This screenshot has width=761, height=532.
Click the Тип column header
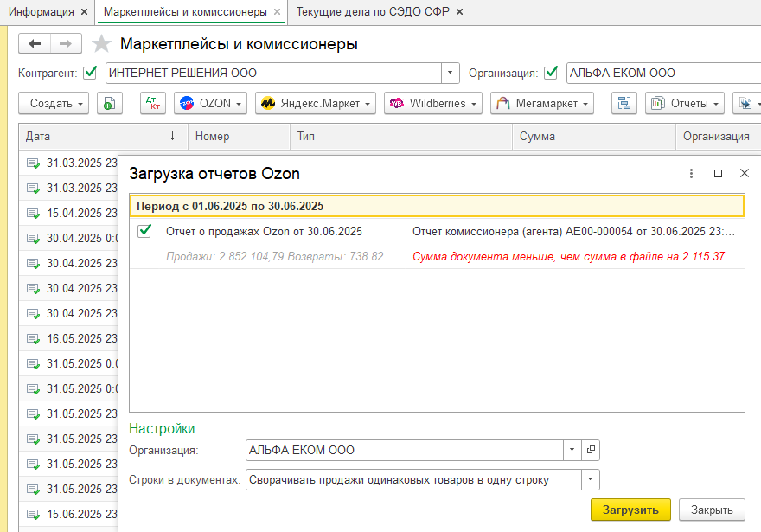coord(401,137)
